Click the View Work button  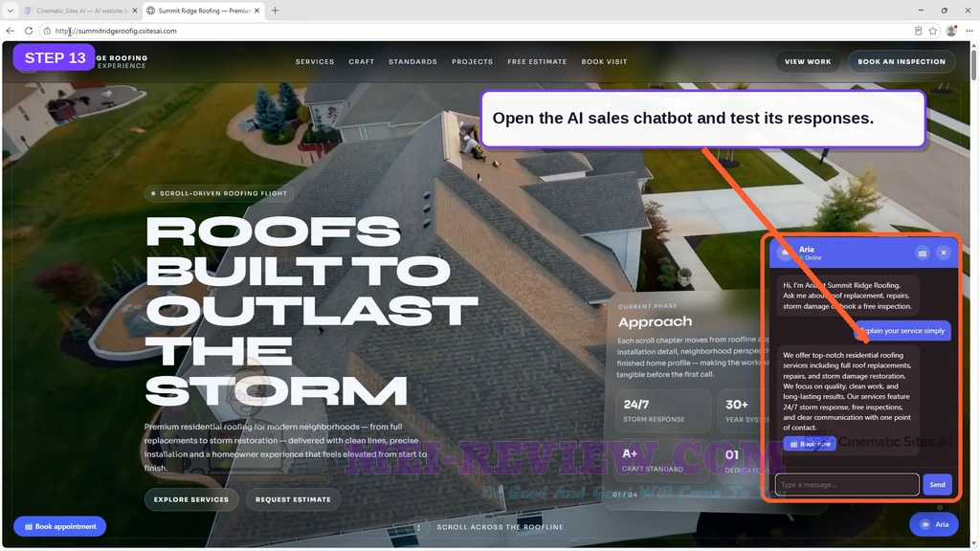808,62
